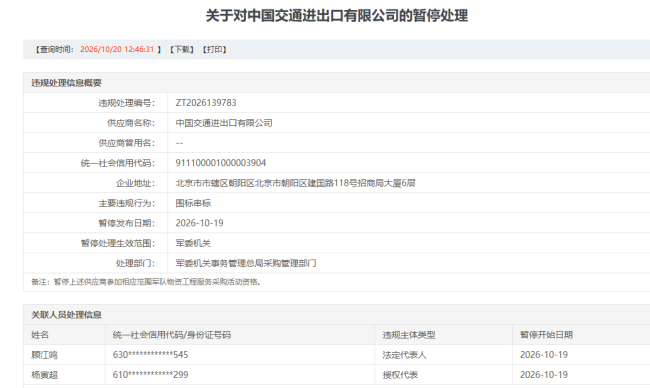Click the 处理部门 label
The width and height of the screenshot is (650, 388).
click(x=136, y=263)
